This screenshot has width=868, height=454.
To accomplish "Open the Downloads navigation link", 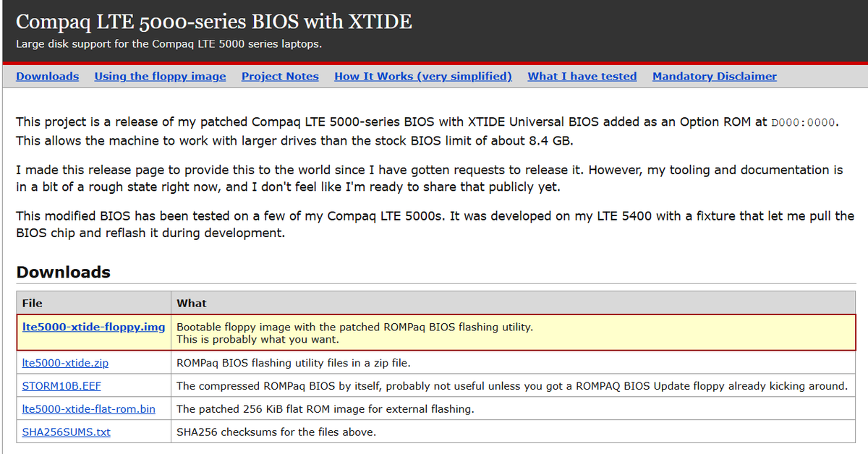I will [48, 76].
